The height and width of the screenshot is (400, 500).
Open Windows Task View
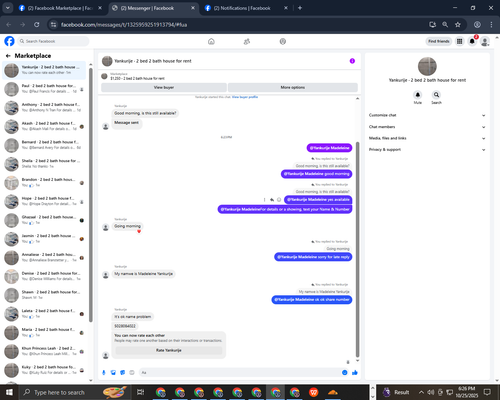pyautogui.click(x=141, y=392)
